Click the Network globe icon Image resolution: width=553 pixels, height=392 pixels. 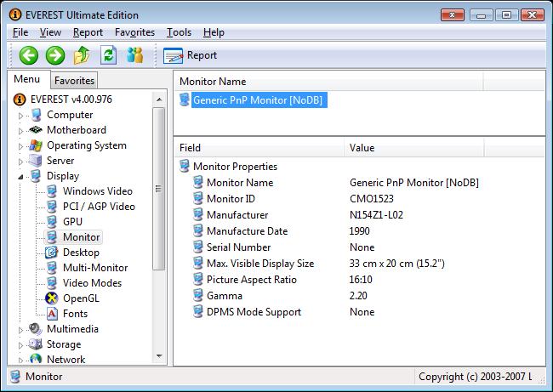(x=36, y=359)
